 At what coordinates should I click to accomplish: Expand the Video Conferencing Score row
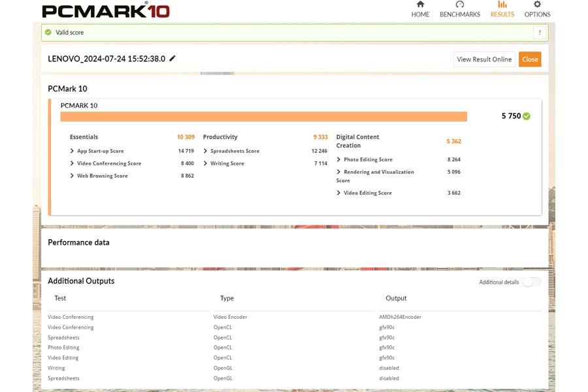coord(72,163)
